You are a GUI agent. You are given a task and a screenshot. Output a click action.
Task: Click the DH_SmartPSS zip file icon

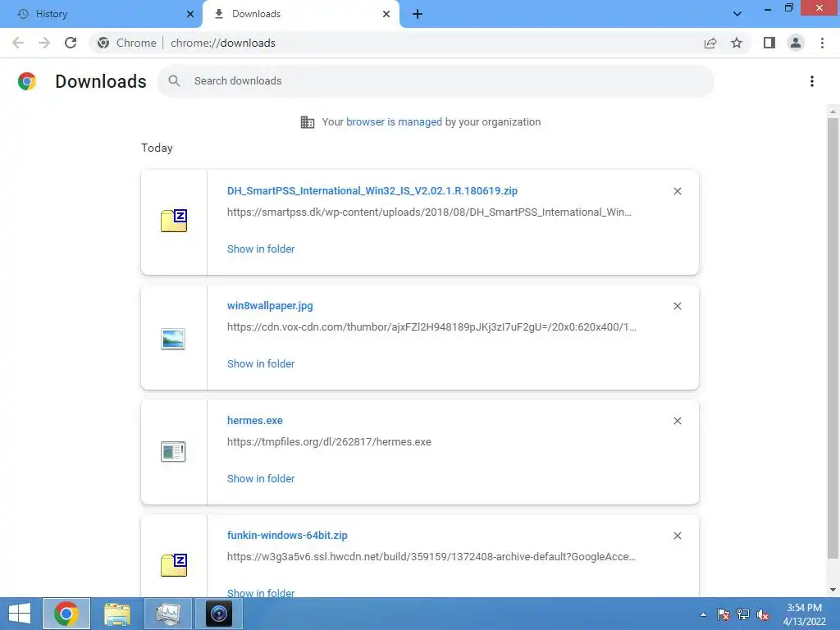coord(174,221)
